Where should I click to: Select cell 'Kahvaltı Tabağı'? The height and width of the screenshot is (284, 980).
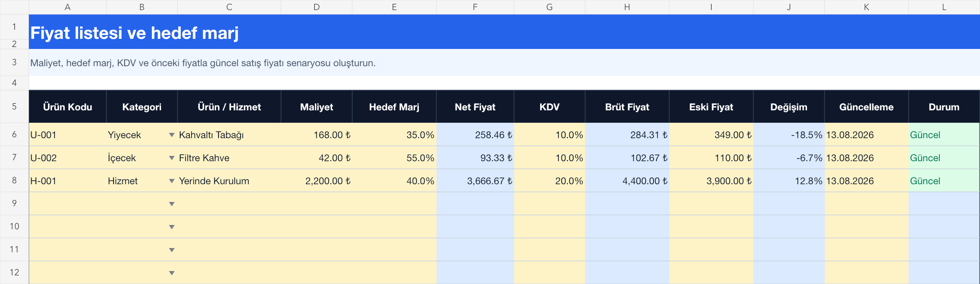click(229, 135)
